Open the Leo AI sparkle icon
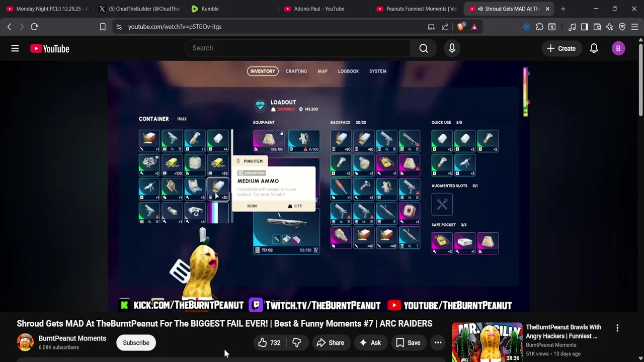Viewport: 644px width, 362px height. point(610,27)
